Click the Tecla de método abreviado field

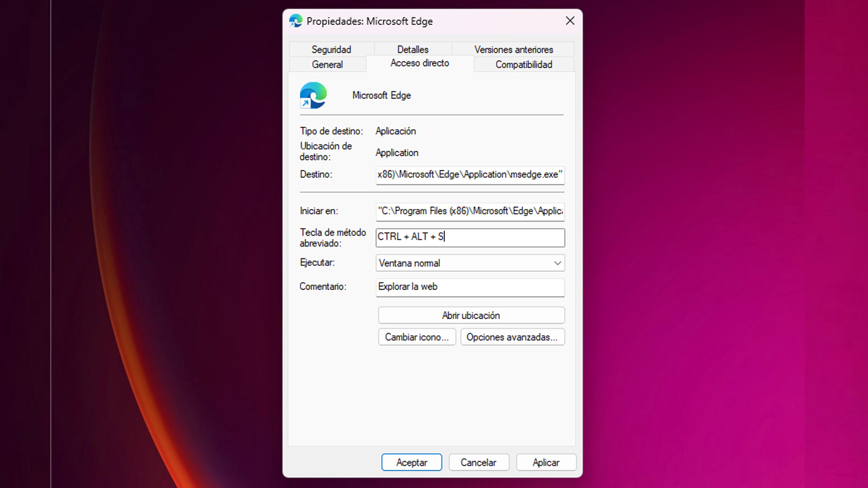click(470, 237)
